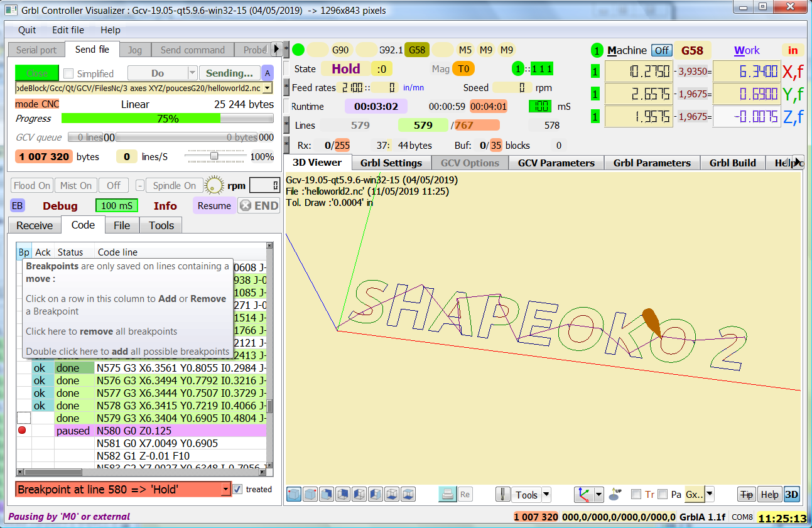Viewport: 812px width, 528px height.
Task: Click the speed percentage slider handle
Action: 214,156
